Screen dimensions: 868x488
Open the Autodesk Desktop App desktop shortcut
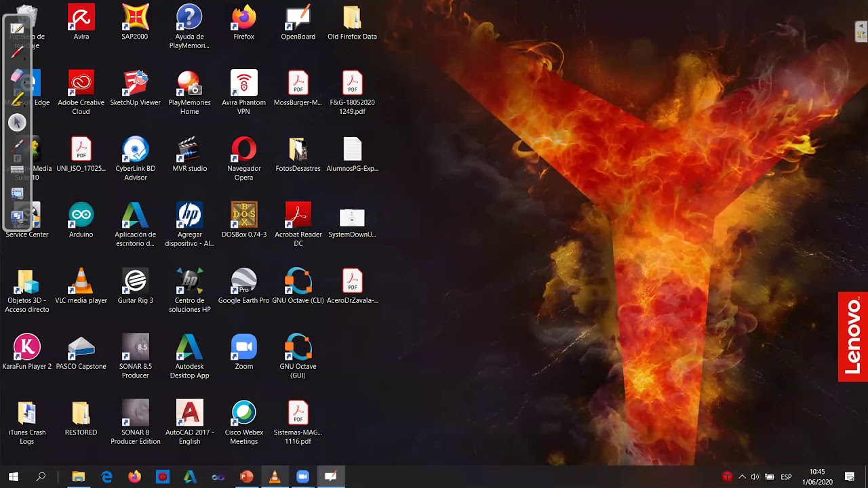click(189, 357)
